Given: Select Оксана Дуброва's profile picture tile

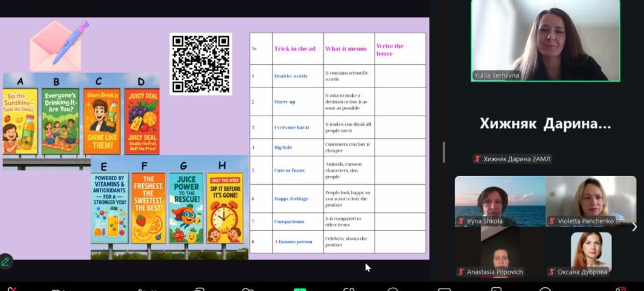Looking at the screenshot, I should 591,250.
